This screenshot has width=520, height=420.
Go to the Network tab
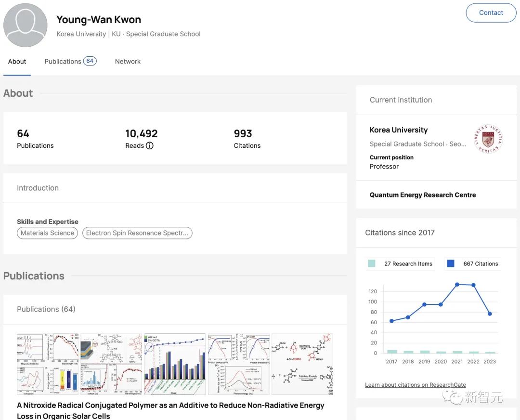[128, 62]
